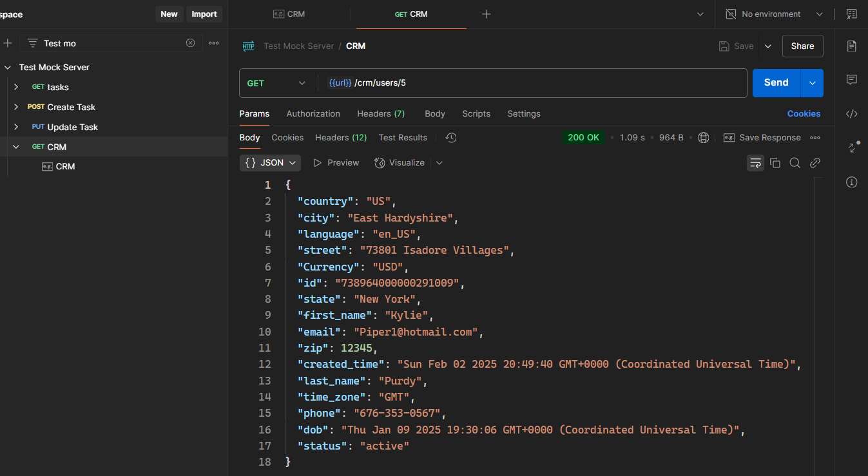Image resolution: width=868 pixels, height=476 pixels.
Task: Click the email value "Piper1@hotmail.com"
Action: (416, 332)
